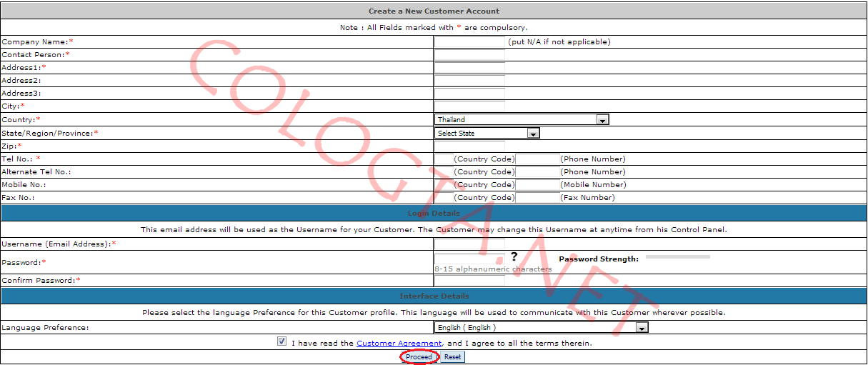
Task: Click the City input field
Action: [469, 106]
